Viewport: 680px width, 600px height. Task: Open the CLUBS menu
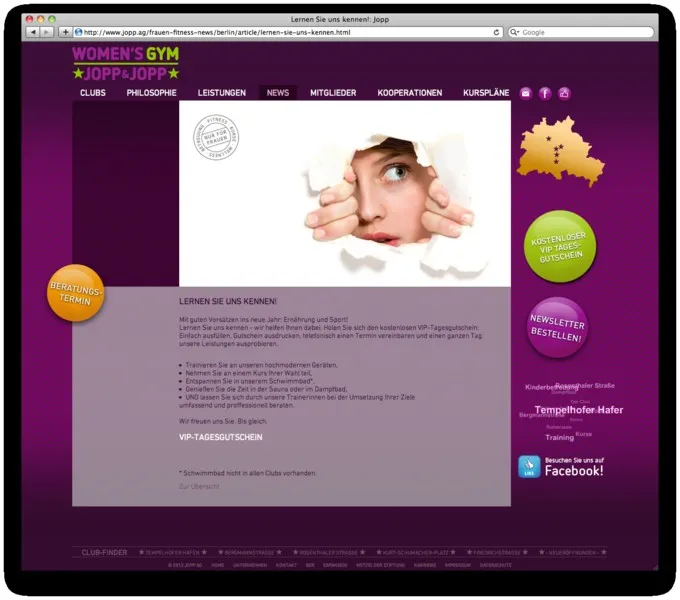click(x=93, y=93)
